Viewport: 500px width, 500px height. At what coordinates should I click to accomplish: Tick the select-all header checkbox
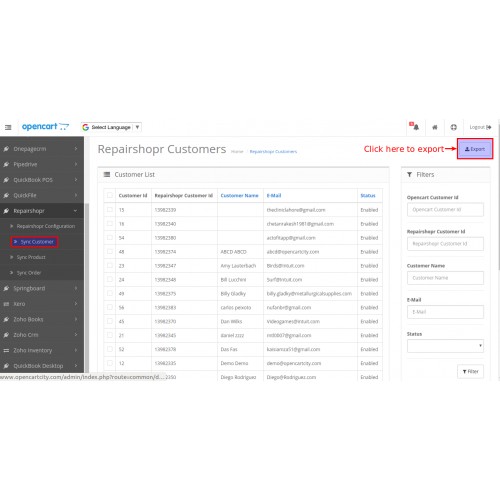(x=110, y=195)
